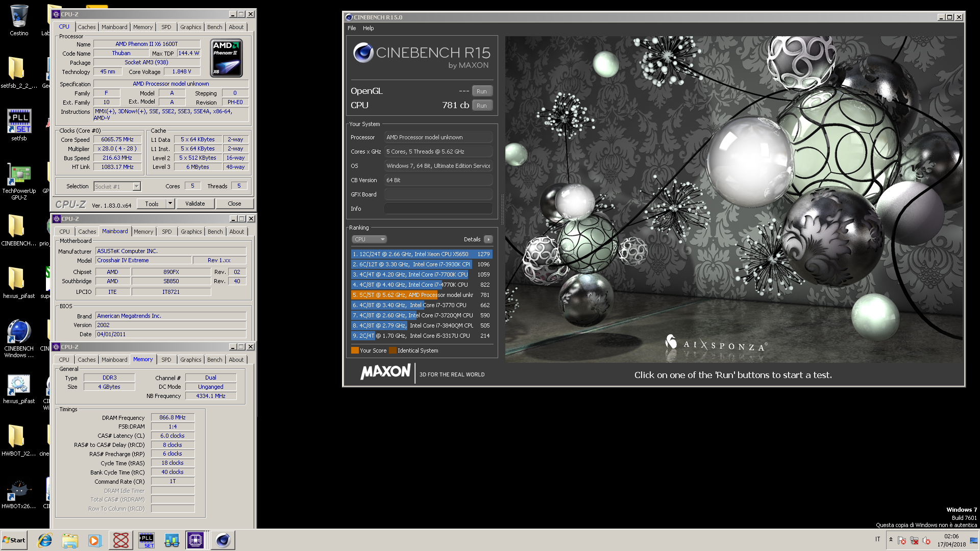Switch to Cinebench from the taskbar
This screenshot has height=551, width=980.
(x=223, y=540)
